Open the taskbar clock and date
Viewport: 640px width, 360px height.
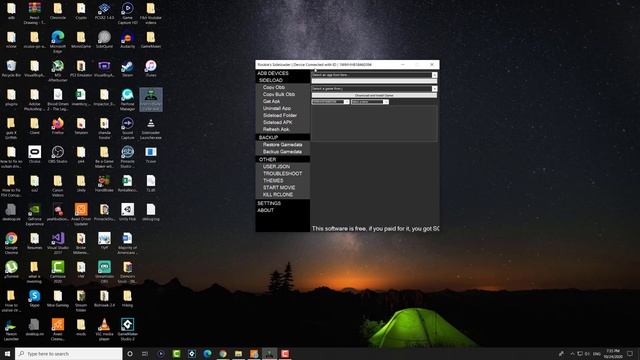613,353
